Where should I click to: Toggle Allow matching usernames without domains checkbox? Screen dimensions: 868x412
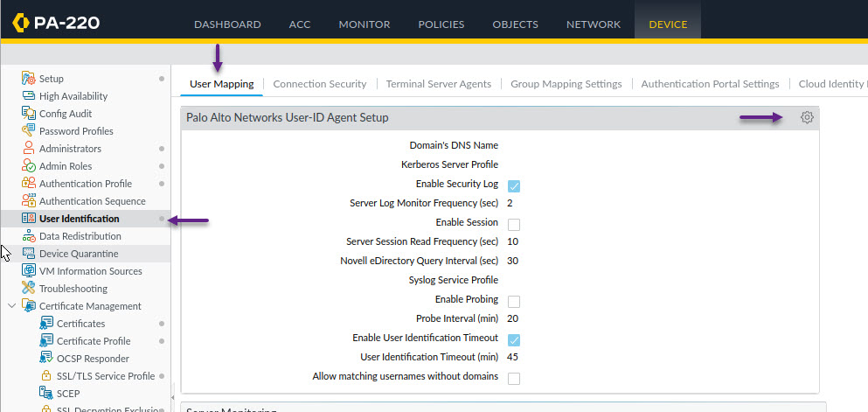[x=514, y=378]
